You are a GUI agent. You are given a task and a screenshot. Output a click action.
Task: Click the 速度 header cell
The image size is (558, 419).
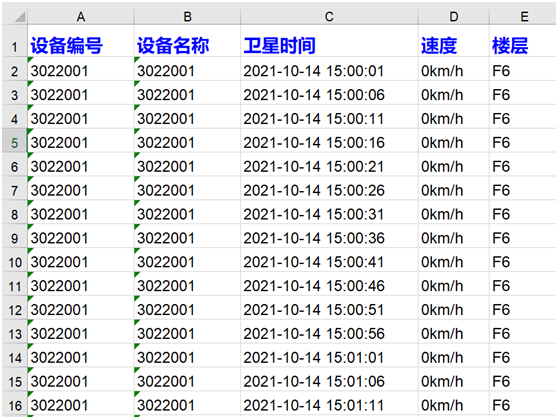(x=453, y=41)
